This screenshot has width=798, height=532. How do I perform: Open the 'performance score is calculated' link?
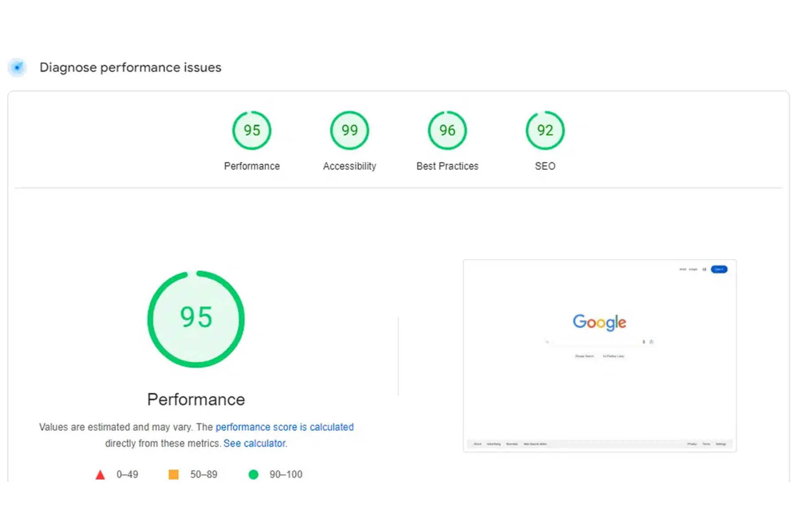(284, 427)
